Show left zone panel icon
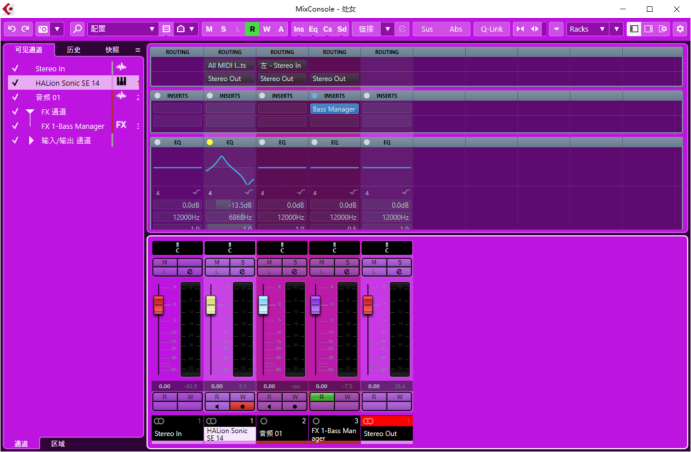 [634, 29]
